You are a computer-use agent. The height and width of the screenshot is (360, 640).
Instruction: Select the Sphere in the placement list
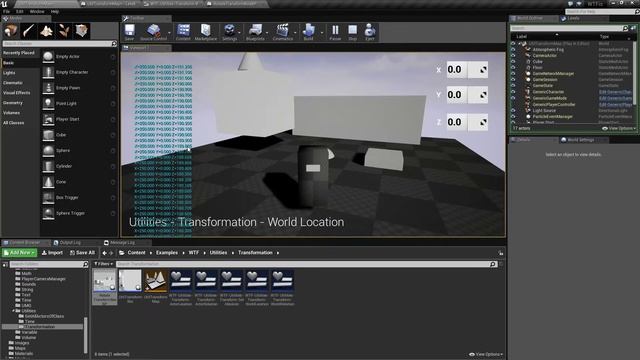click(x=79, y=151)
